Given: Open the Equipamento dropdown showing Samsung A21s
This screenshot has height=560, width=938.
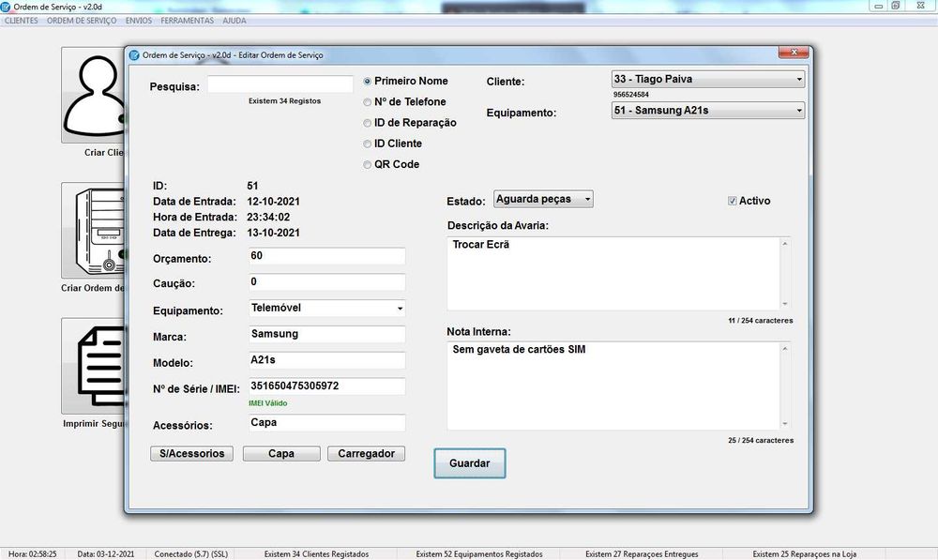Looking at the screenshot, I should pyautogui.click(x=707, y=110).
